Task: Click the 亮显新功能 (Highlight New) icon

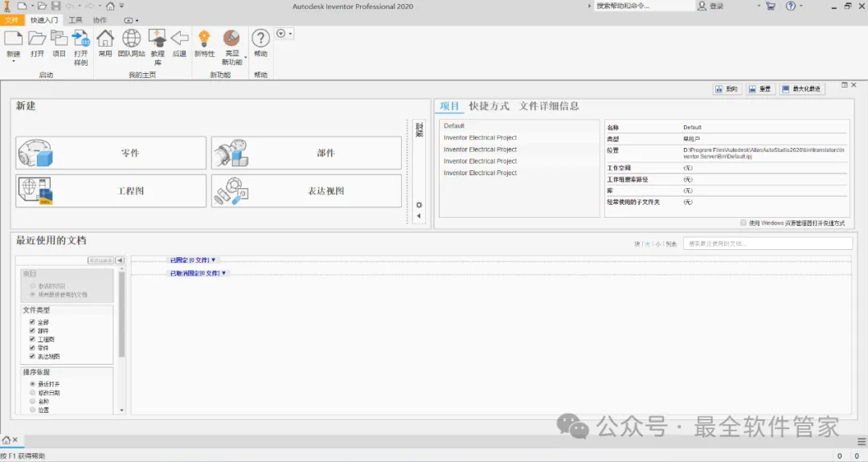Action: 231,39
